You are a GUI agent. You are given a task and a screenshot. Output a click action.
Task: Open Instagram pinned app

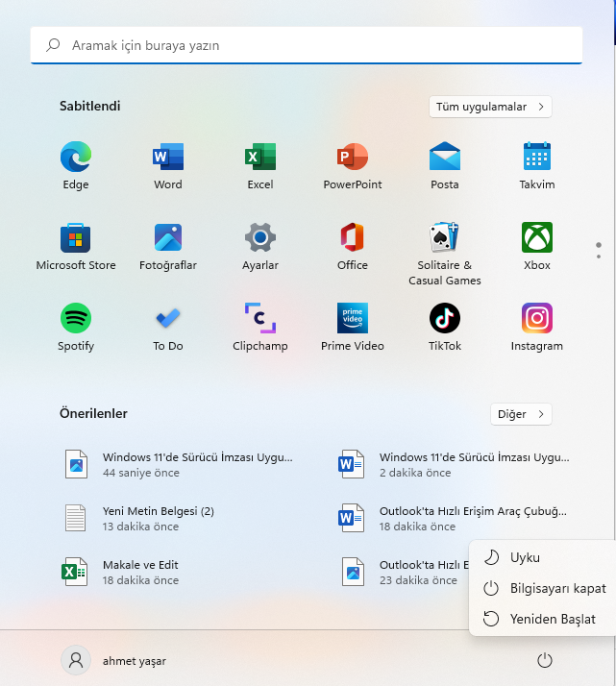pyautogui.click(x=537, y=327)
